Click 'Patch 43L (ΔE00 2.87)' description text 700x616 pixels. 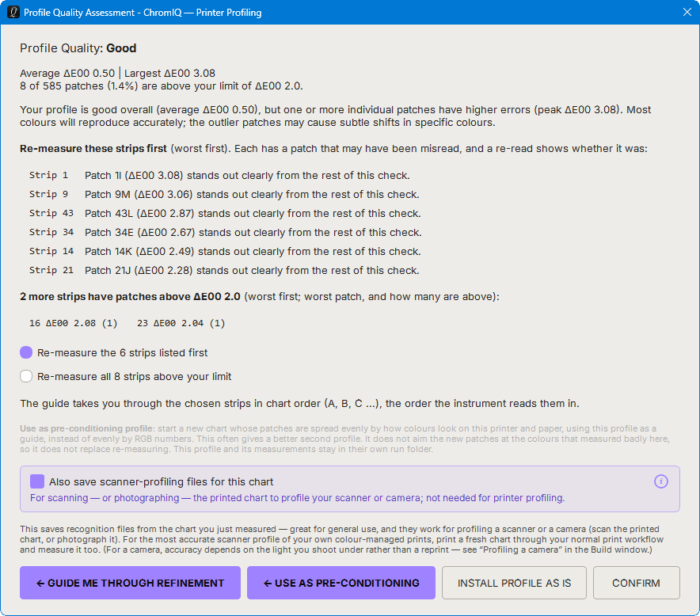tap(253, 213)
